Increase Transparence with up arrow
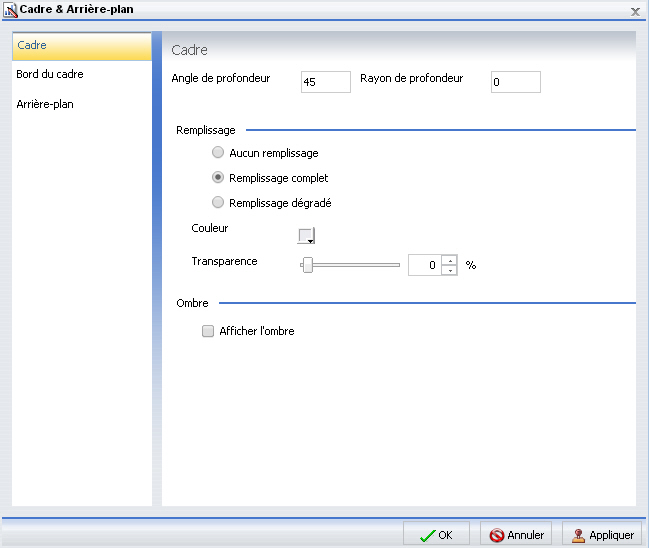Image resolution: width=649 pixels, height=548 pixels. [x=450, y=260]
